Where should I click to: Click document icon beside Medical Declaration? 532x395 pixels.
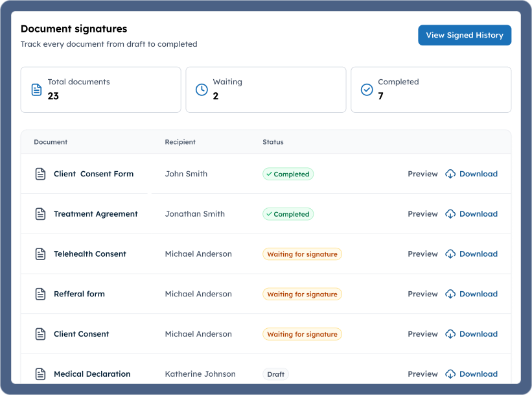(x=40, y=374)
